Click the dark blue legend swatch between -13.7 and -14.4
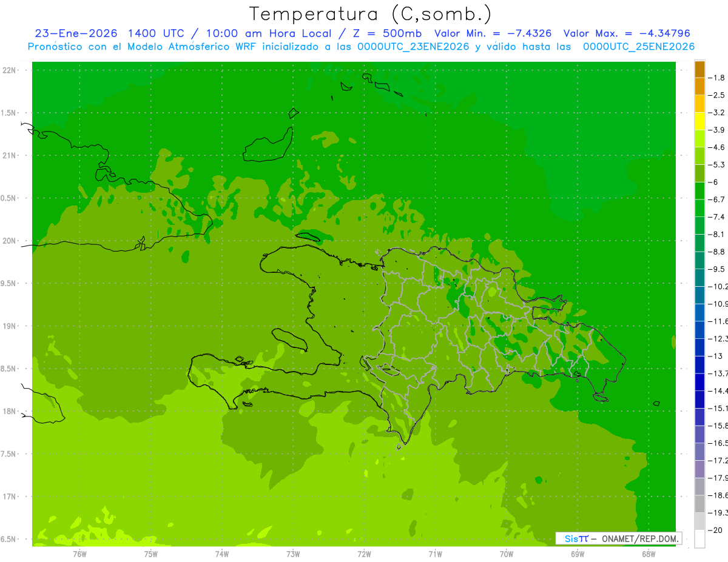Screen dimensions: 728x562 pyautogui.click(x=699, y=382)
